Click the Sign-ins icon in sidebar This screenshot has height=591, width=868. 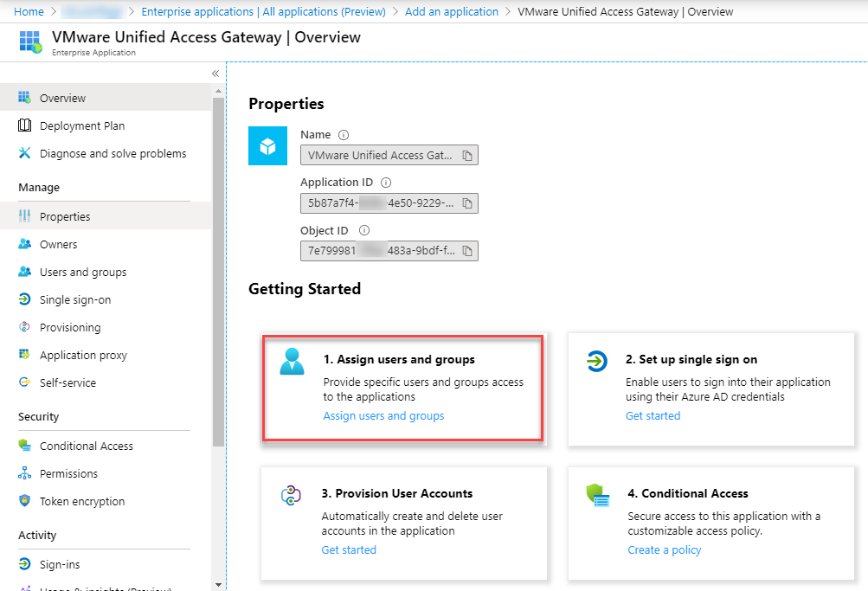point(24,563)
